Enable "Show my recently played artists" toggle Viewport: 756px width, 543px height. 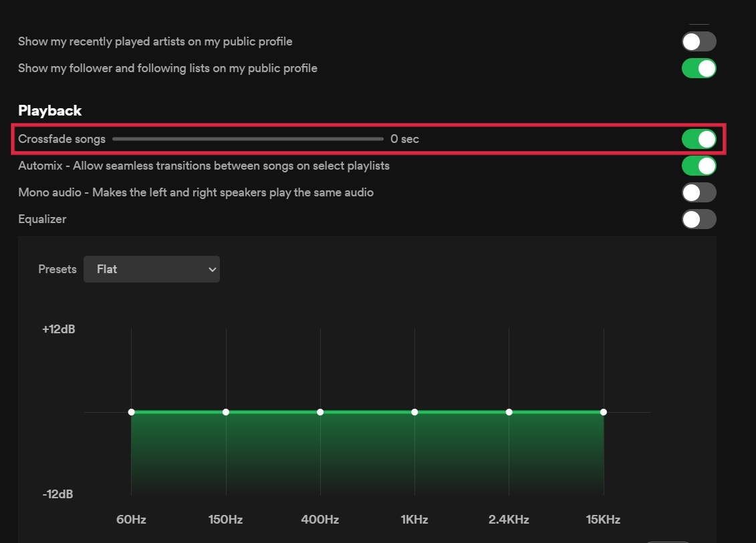[x=699, y=41]
